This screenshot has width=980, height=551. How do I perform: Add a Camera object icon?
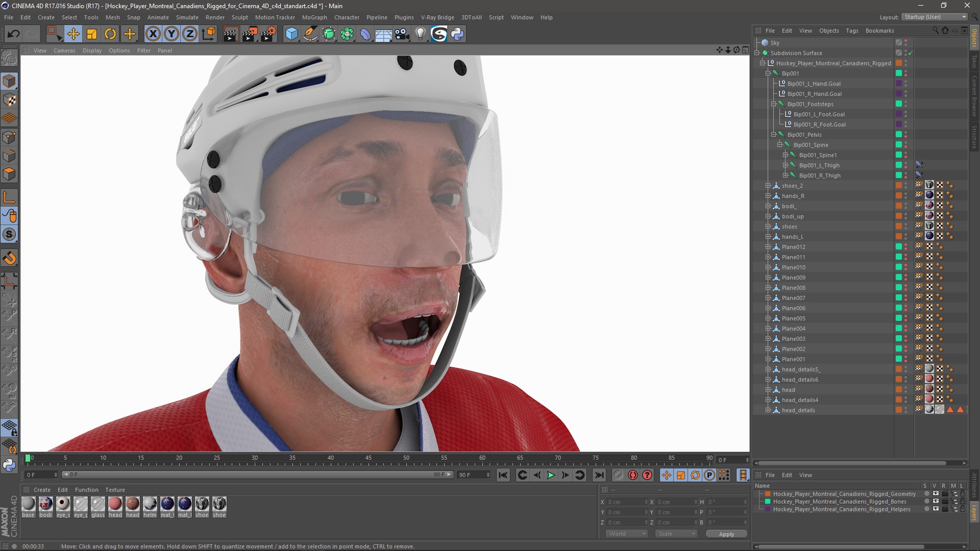(x=402, y=34)
